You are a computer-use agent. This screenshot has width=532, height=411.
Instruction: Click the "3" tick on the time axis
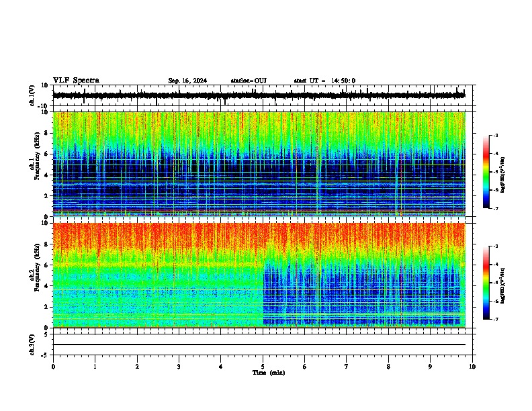pos(179,367)
